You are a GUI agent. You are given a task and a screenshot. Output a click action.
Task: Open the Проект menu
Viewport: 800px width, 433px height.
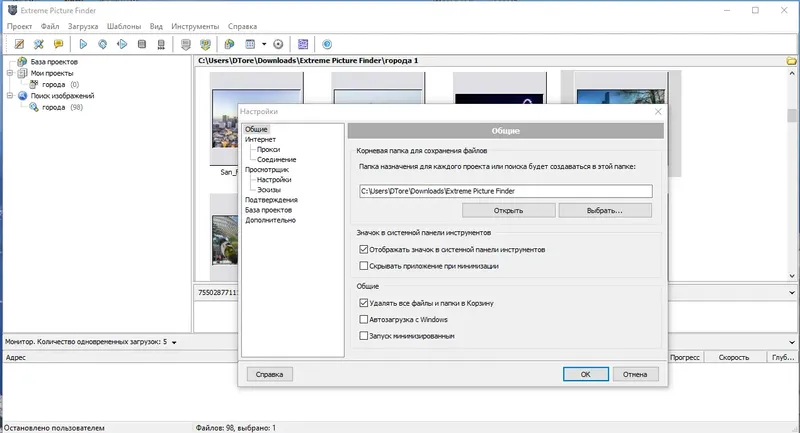point(19,27)
